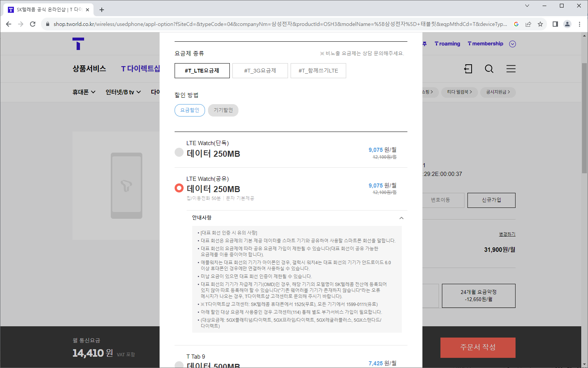The height and width of the screenshot is (368, 588).
Task: Open the 티다 웰컴북 link
Action: 459,92
